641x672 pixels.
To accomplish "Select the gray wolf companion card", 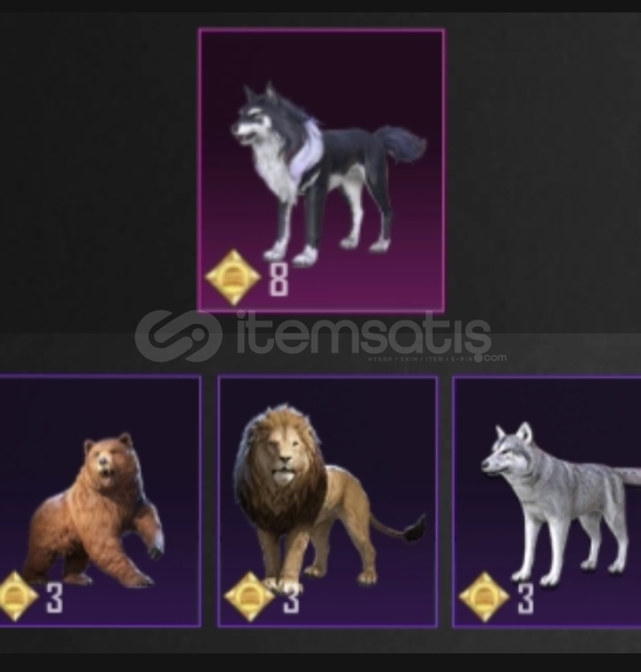I will pyautogui.click(x=547, y=501).
